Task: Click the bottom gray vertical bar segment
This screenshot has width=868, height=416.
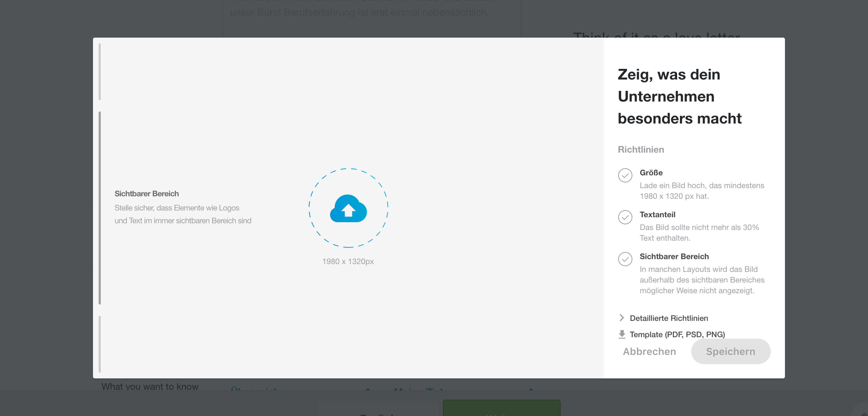Action: click(100, 344)
